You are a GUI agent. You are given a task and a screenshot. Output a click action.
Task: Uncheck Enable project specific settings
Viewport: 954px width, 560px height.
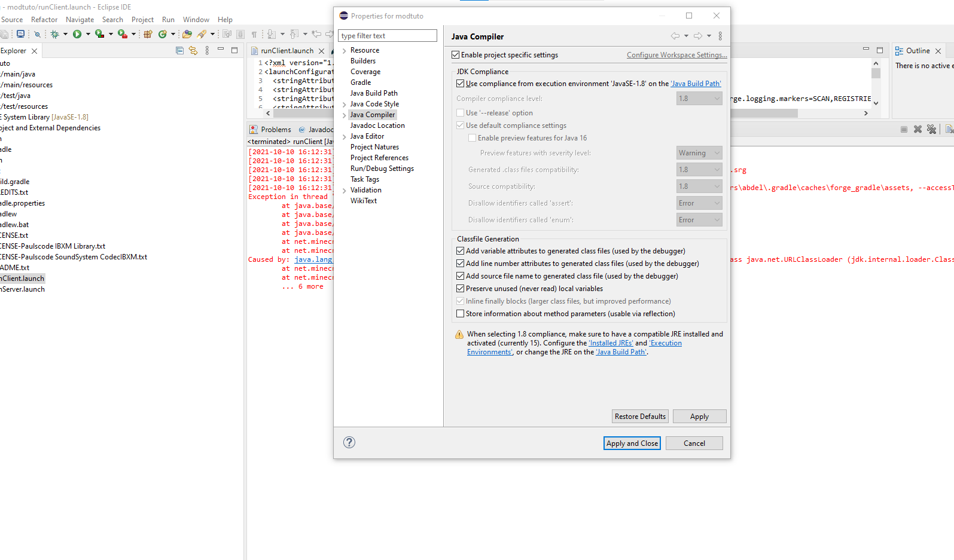456,55
